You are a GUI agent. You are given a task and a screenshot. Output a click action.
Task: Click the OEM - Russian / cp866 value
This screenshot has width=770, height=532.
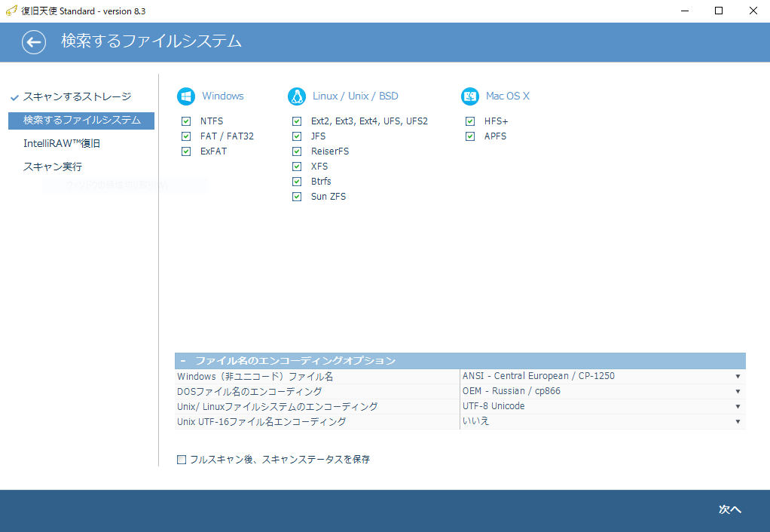coord(512,392)
